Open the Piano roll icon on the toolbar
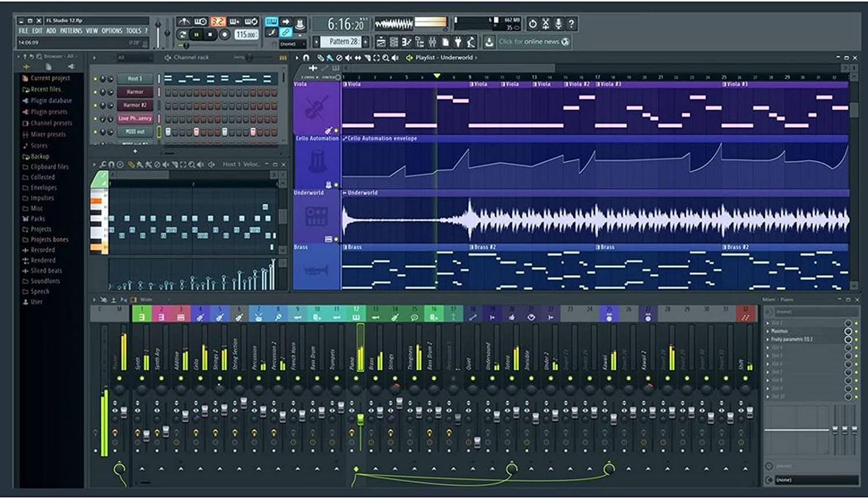 (x=406, y=41)
